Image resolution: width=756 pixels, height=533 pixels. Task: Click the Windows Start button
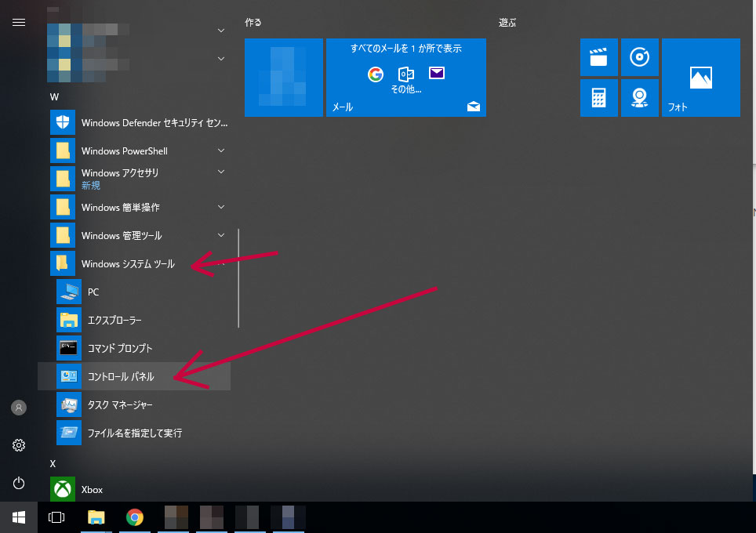tap(19, 517)
